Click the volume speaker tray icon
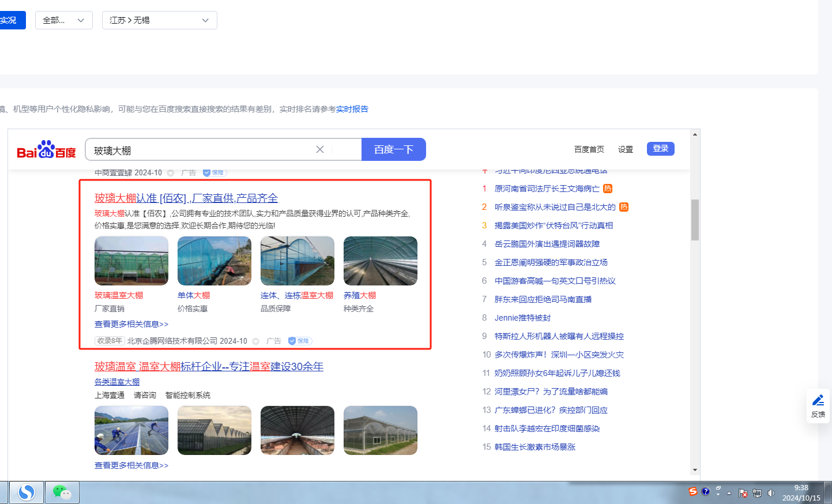Image resolution: width=832 pixels, height=504 pixels. click(x=771, y=493)
